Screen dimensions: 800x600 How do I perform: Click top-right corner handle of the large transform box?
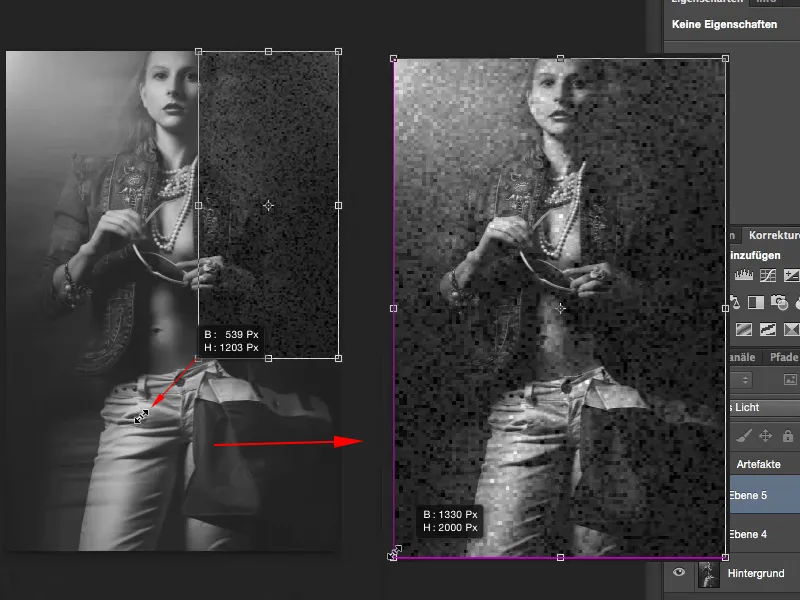(726, 59)
